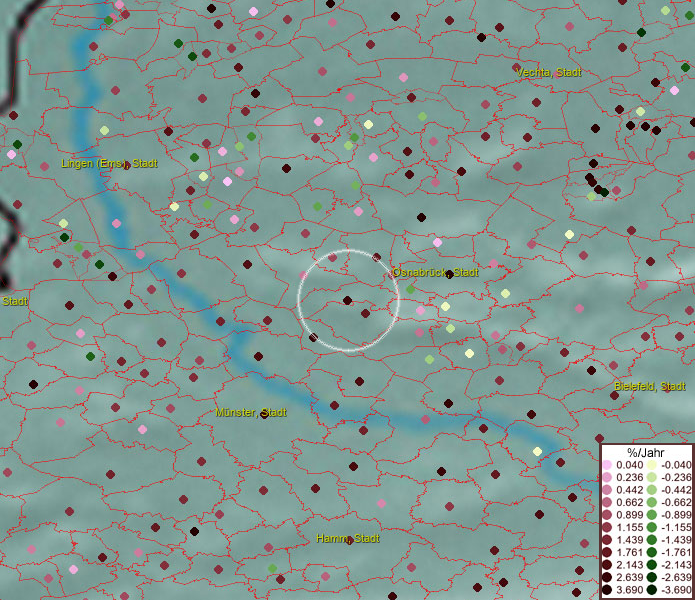Click the legend value '-1.155'
This screenshot has height=600, width=695.
tap(676, 527)
